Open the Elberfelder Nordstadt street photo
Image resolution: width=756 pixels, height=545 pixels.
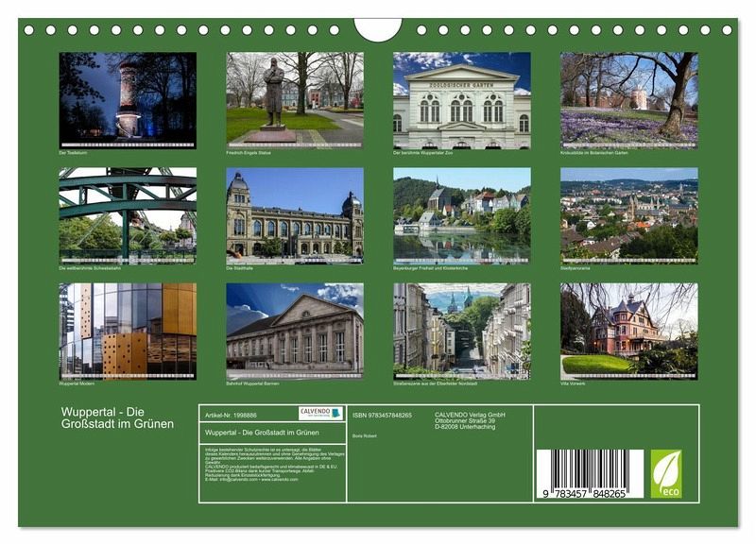(x=462, y=332)
